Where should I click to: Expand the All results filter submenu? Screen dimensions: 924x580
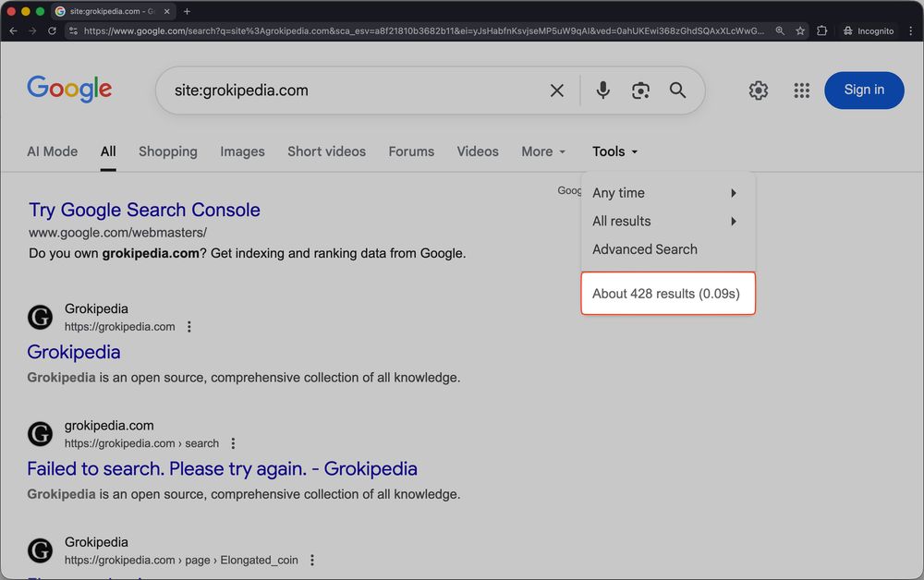point(668,222)
